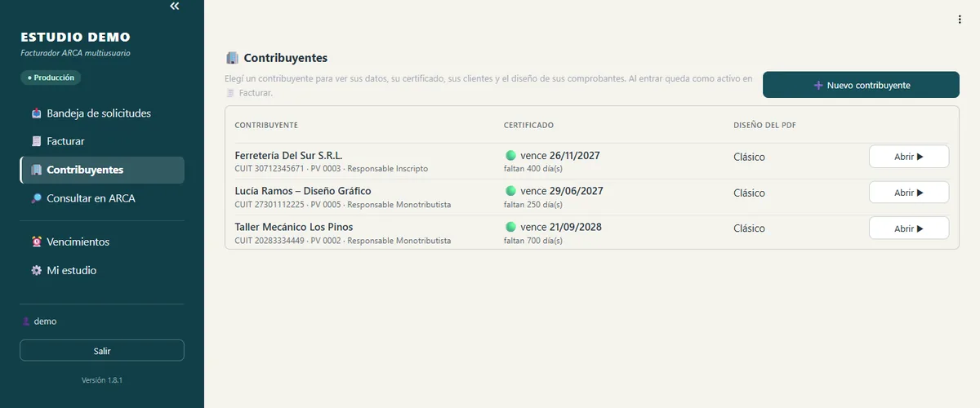The image size is (980, 408).
Task: Go to Facturar section
Action: click(102, 141)
